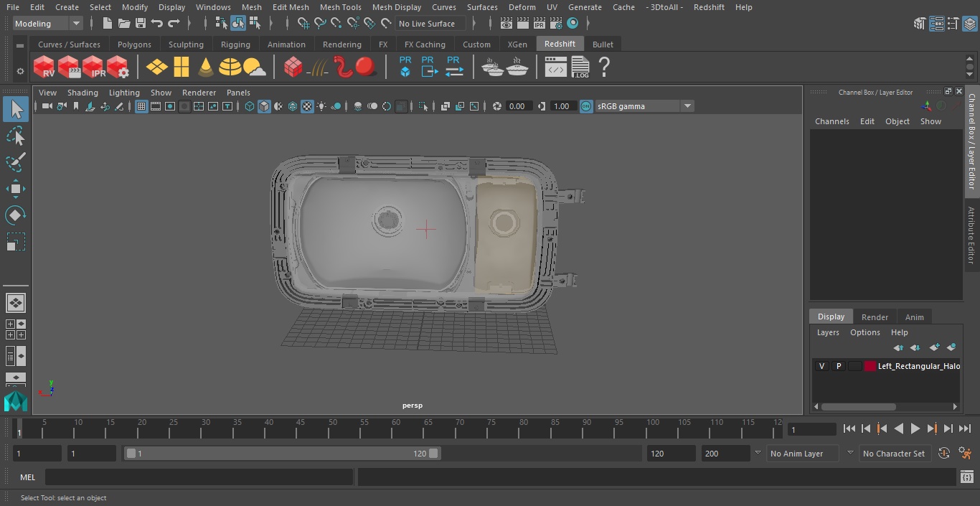Image resolution: width=980 pixels, height=506 pixels.
Task: Save the scene with floppy icon
Action: click(x=141, y=24)
